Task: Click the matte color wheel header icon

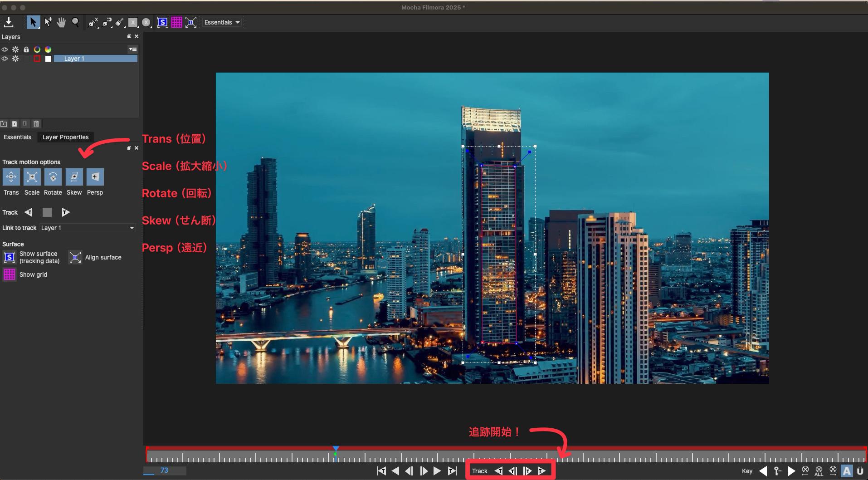Action: (x=48, y=49)
